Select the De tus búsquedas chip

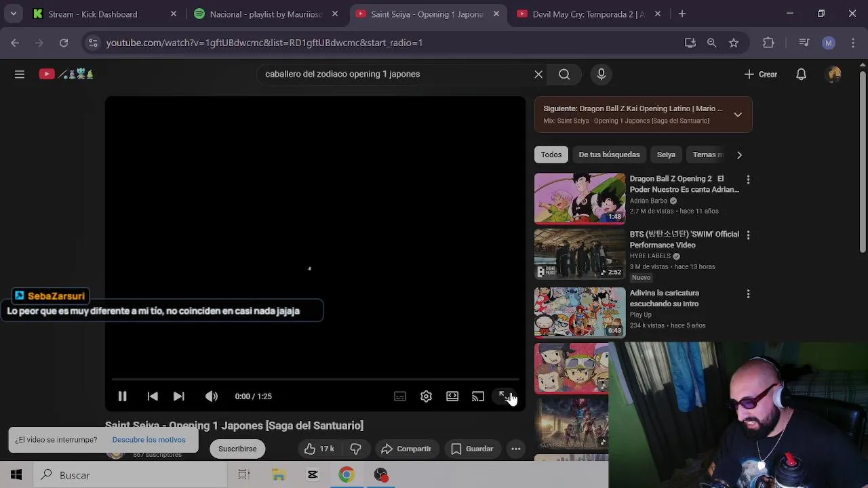pos(609,155)
